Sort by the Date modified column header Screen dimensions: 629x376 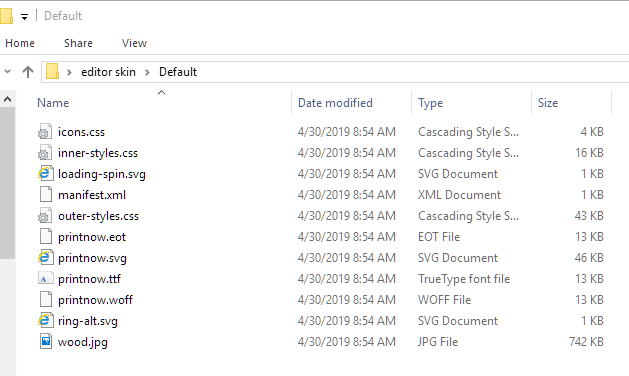coord(335,103)
